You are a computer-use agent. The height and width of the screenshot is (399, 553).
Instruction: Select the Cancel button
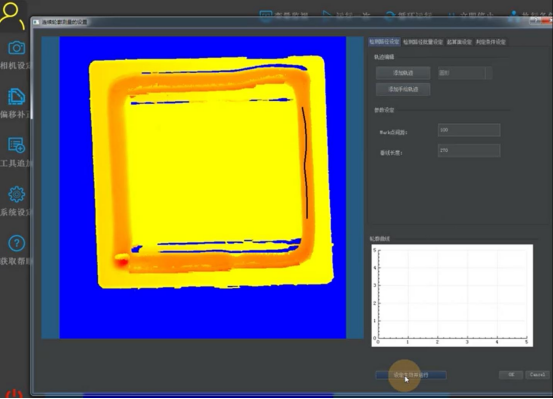(537, 375)
